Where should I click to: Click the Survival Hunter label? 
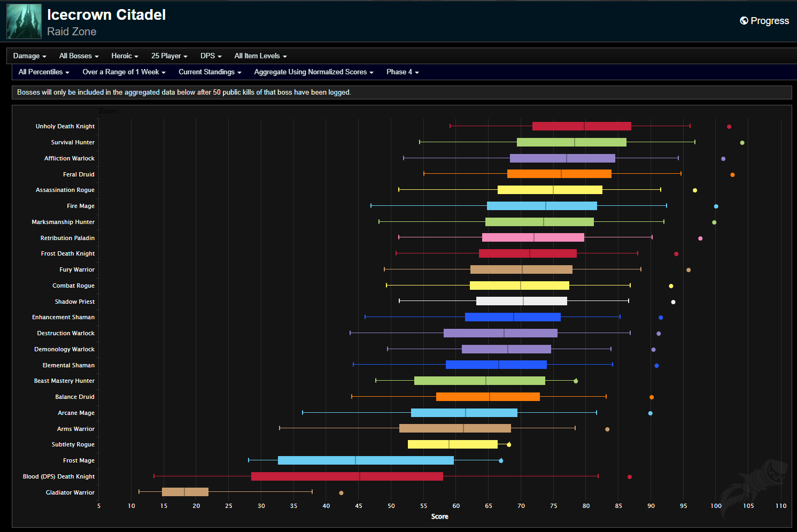click(73, 143)
